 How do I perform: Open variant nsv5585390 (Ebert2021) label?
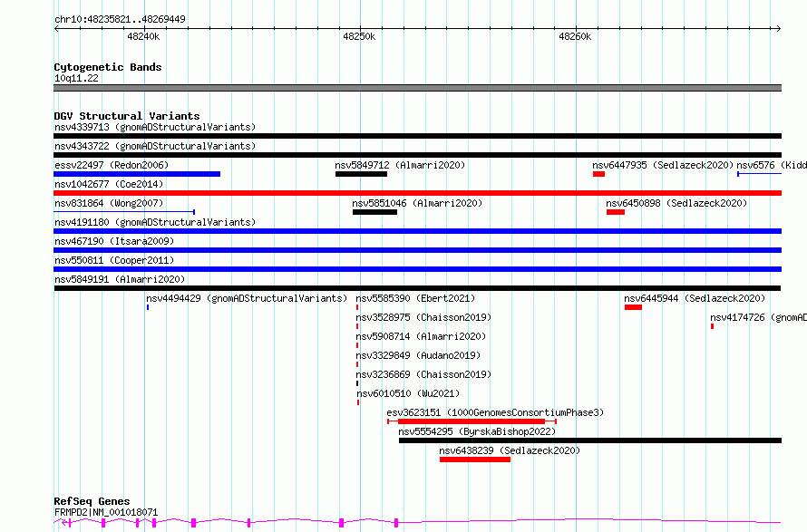point(415,298)
